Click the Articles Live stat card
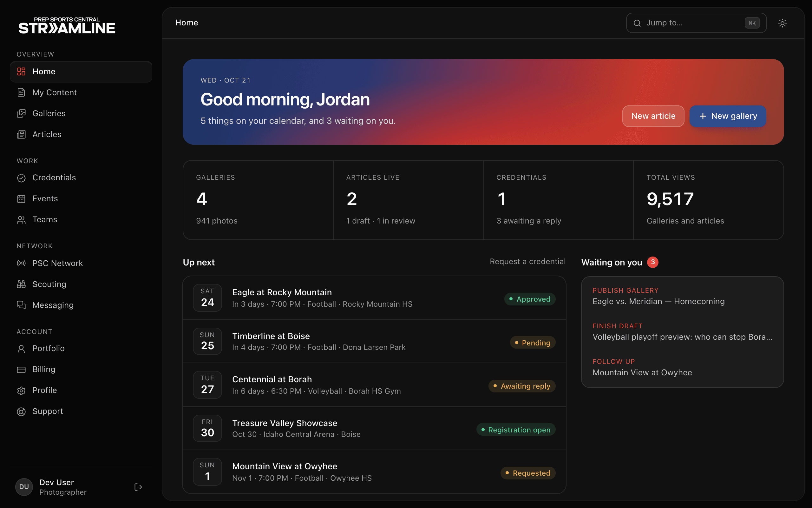Image resolution: width=812 pixels, height=508 pixels. [408, 200]
